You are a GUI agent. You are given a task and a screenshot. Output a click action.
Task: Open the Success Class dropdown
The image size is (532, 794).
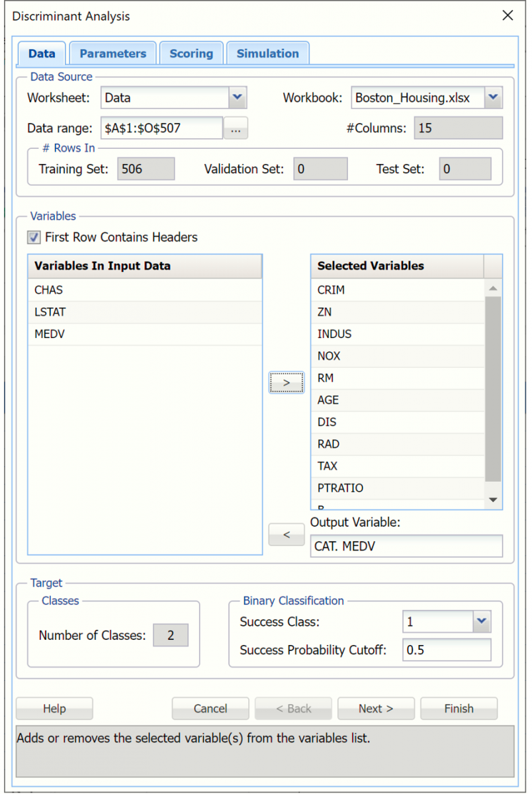(482, 621)
